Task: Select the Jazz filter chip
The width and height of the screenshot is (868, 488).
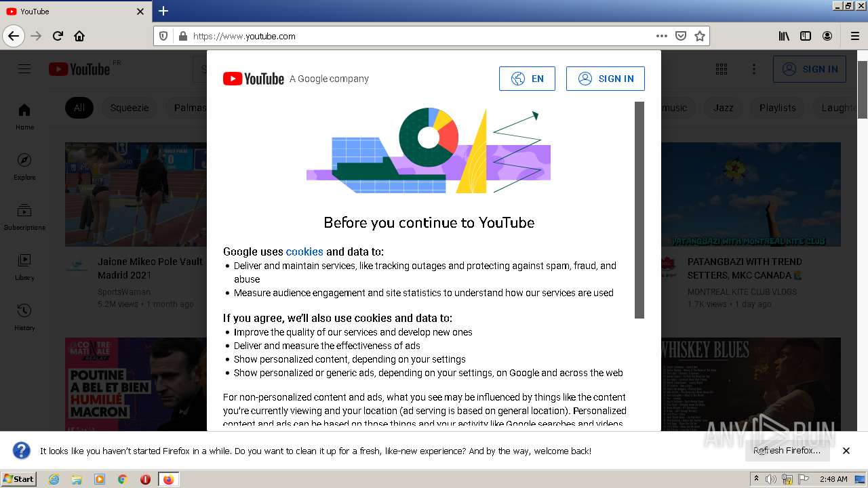Action: tap(723, 108)
